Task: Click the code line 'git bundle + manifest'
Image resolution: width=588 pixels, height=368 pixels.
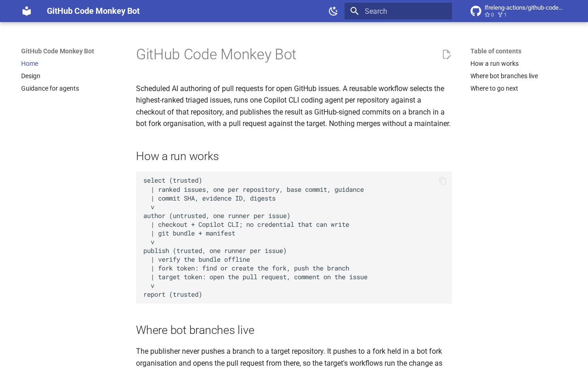Action: [x=197, y=233]
